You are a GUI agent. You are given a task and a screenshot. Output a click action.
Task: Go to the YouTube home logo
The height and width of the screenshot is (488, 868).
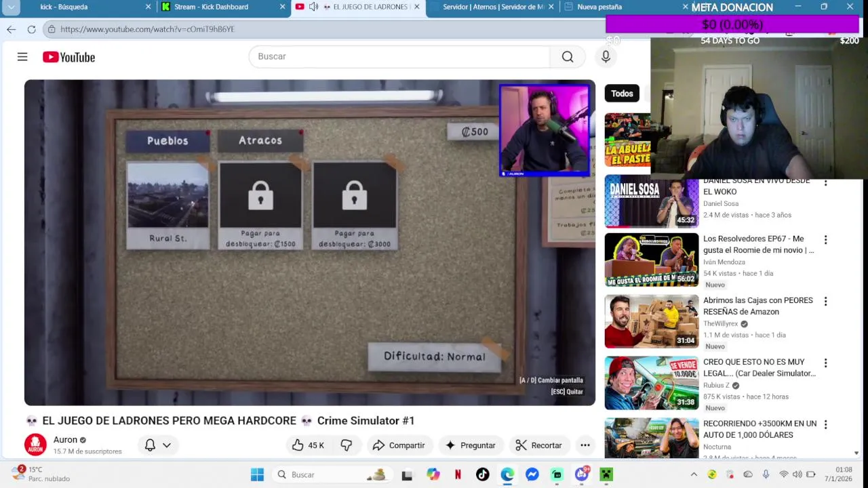tap(68, 57)
